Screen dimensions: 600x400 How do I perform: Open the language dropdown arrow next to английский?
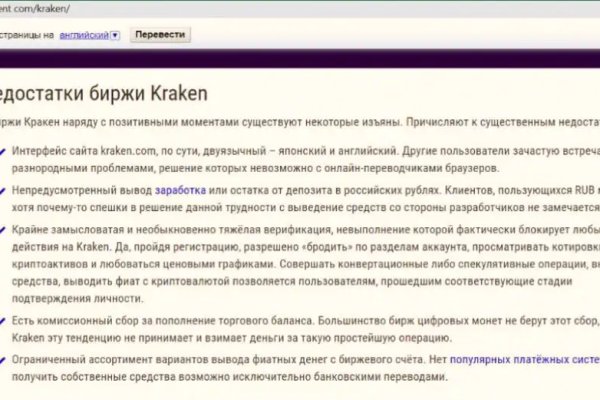(x=115, y=35)
